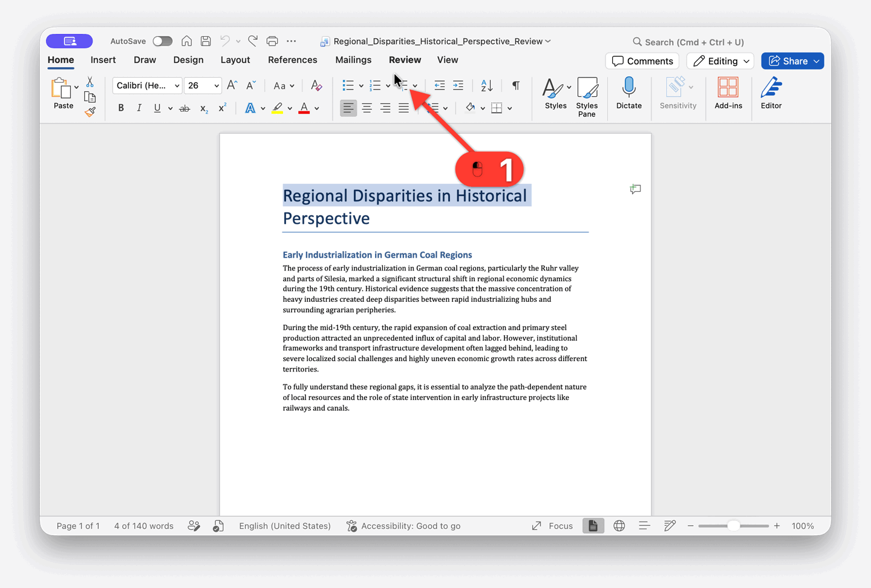Increase font size
The image size is (871, 588).
tap(232, 85)
